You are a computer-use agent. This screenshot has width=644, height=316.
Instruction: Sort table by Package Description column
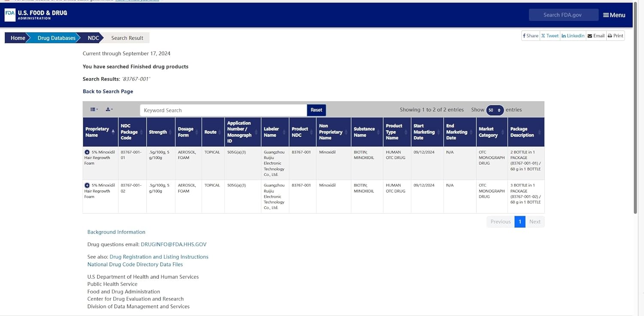tap(526, 132)
